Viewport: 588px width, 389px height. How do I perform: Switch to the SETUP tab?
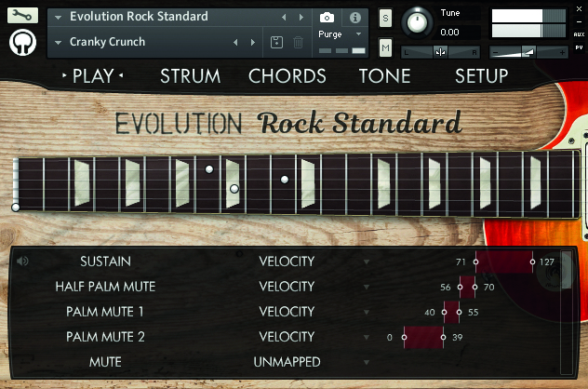[482, 76]
